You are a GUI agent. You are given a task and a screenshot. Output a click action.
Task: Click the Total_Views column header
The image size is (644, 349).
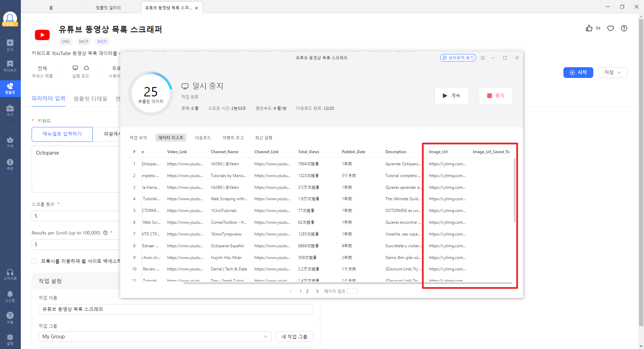coord(309,152)
